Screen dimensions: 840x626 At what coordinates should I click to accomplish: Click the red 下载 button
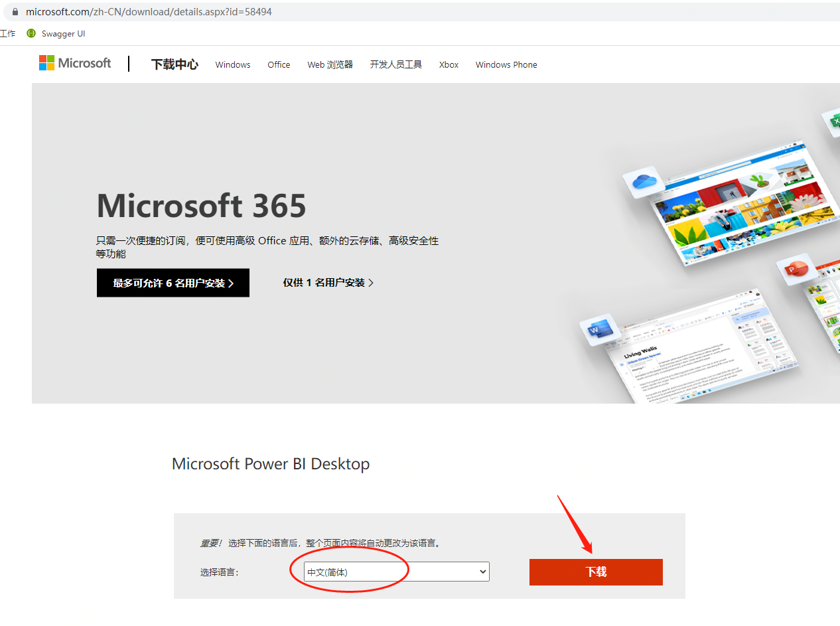596,572
